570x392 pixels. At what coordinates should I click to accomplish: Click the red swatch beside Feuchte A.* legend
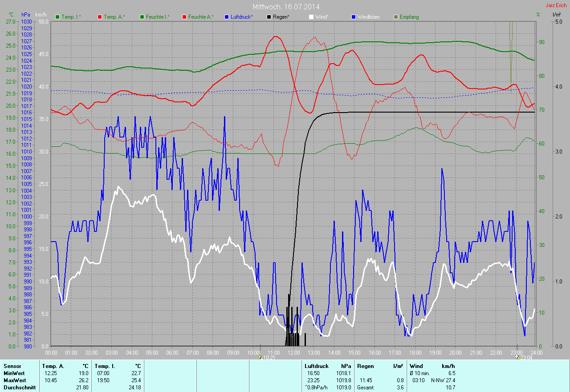pyautogui.click(x=184, y=17)
